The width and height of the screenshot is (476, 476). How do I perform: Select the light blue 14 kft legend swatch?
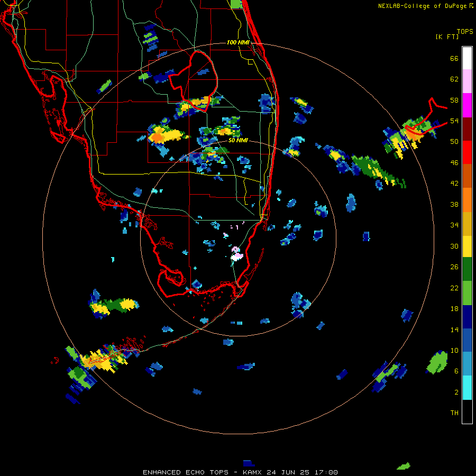click(467, 363)
